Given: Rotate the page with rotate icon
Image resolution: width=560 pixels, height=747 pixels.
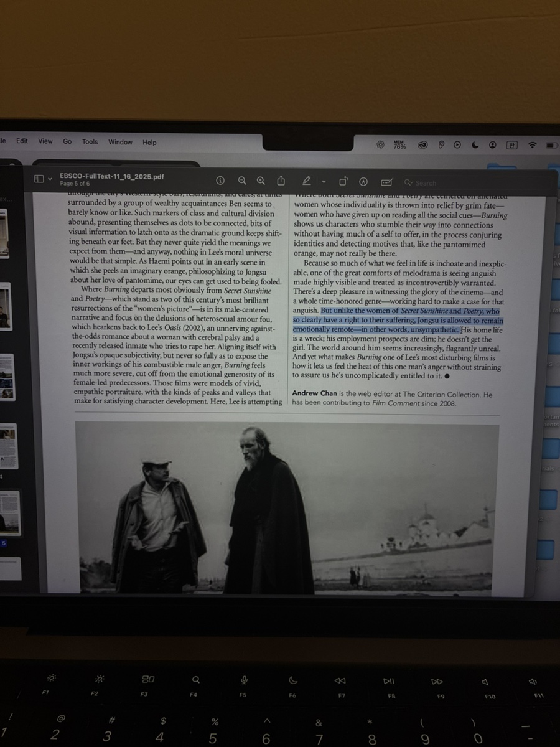Looking at the screenshot, I should point(343,182).
